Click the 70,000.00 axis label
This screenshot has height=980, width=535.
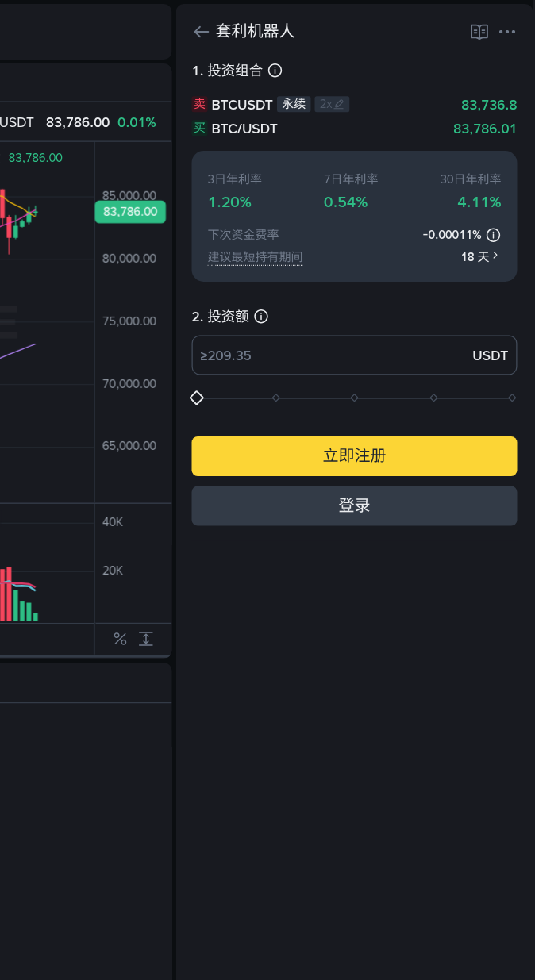point(129,383)
